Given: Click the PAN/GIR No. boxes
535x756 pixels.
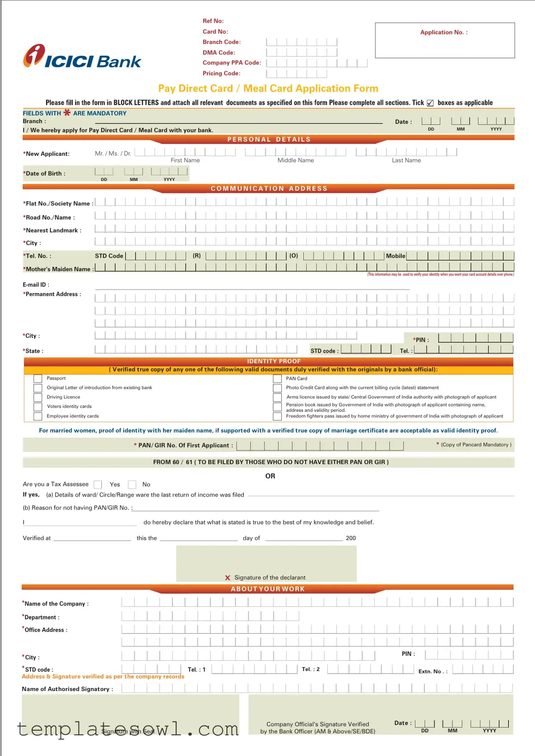Looking at the screenshot, I should tap(320, 446).
